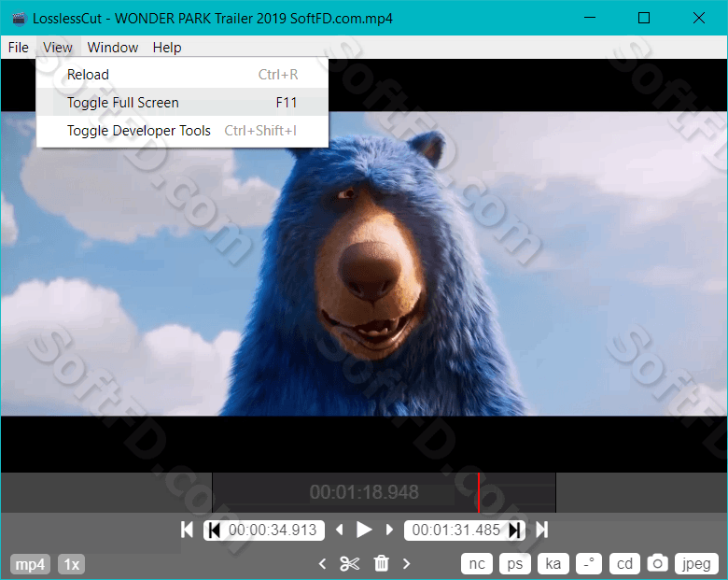Click the video preview of blue bear
Viewport: 728px width, 580px height.
click(364, 263)
